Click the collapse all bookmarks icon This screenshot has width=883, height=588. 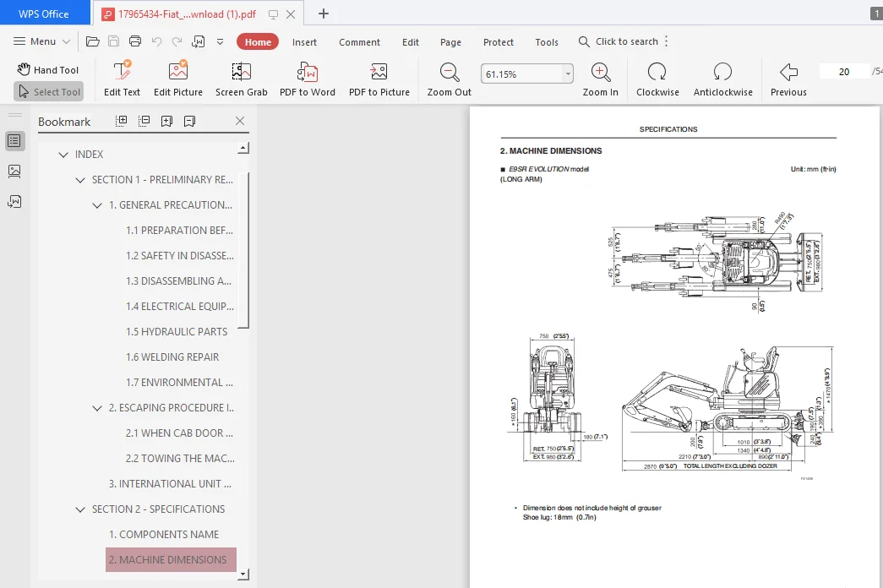click(x=144, y=121)
